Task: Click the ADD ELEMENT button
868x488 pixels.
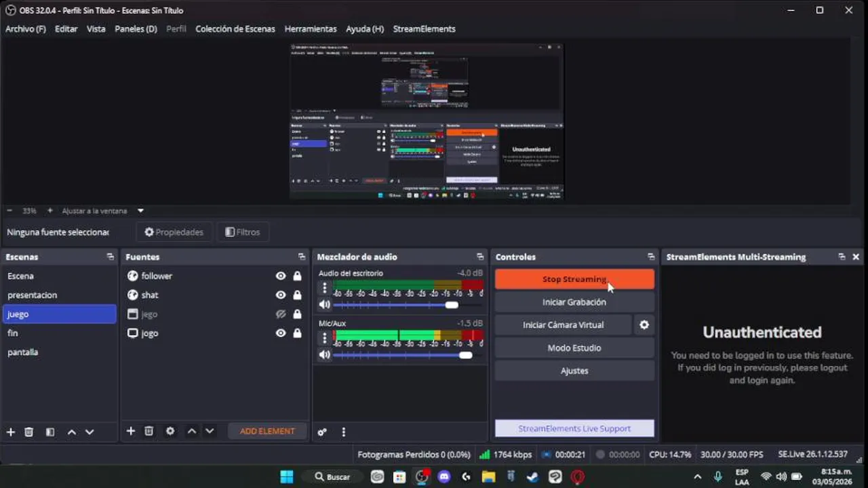Action: point(267,431)
